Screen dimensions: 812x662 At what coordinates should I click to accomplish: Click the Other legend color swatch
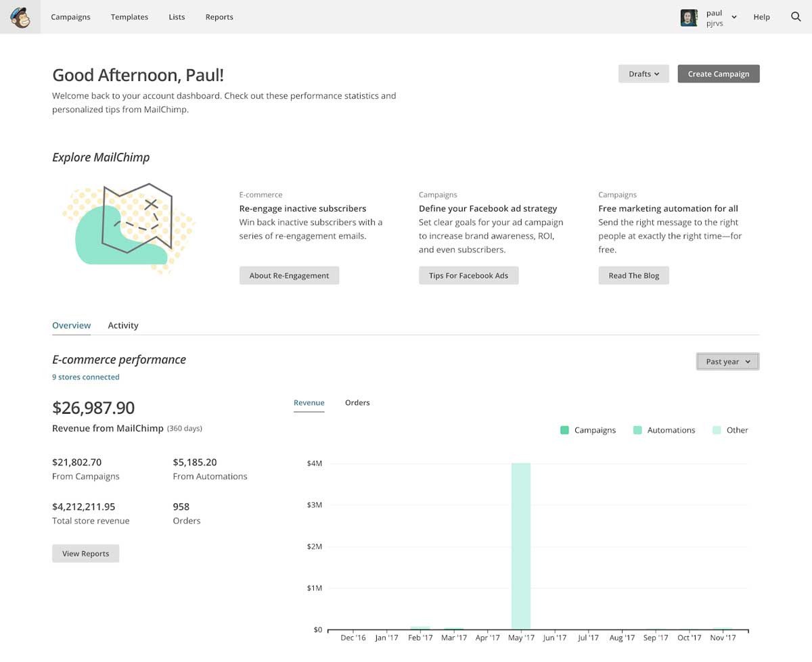[x=717, y=430]
